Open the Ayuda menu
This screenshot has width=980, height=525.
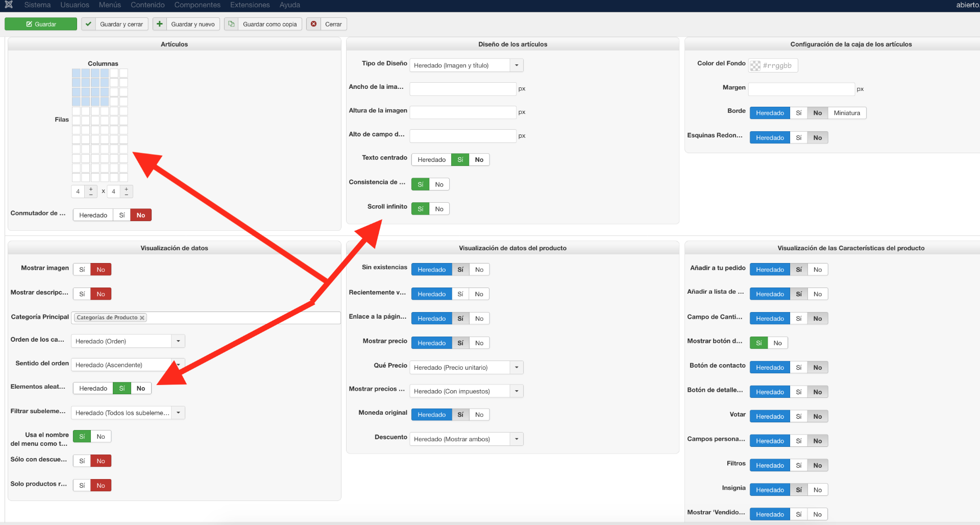(x=289, y=5)
